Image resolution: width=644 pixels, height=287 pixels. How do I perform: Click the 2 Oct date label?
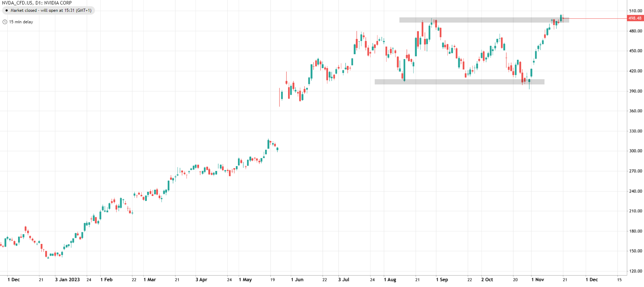coord(487,280)
